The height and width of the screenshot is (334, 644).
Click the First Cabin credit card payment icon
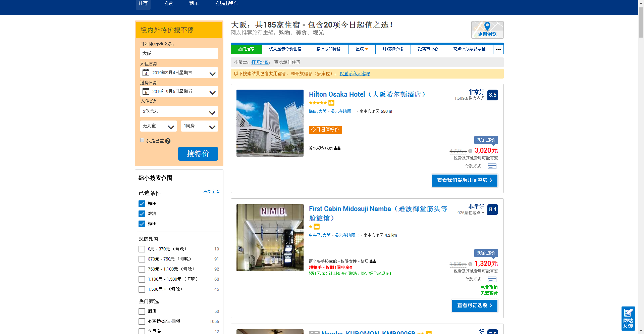pyautogui.click(x=492, y=279)
